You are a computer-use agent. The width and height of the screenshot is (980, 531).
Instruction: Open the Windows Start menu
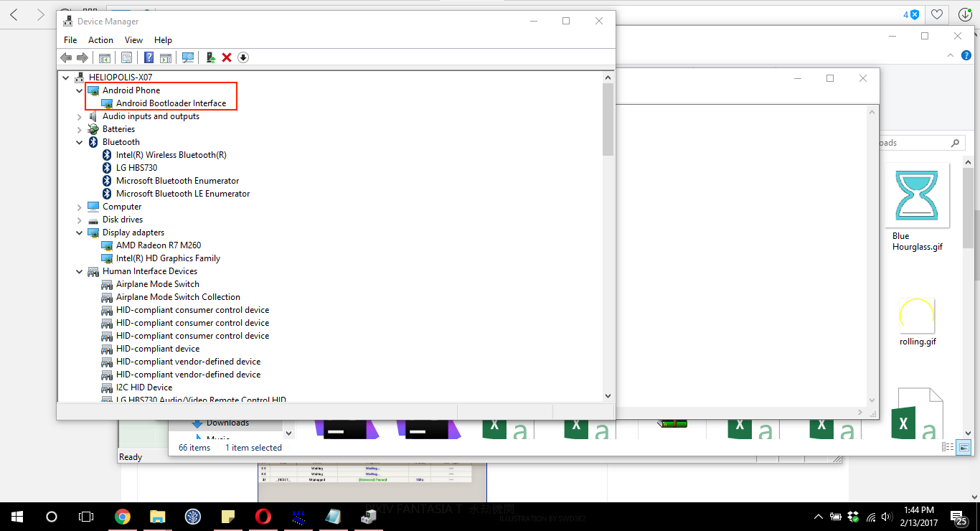point(17,517)
